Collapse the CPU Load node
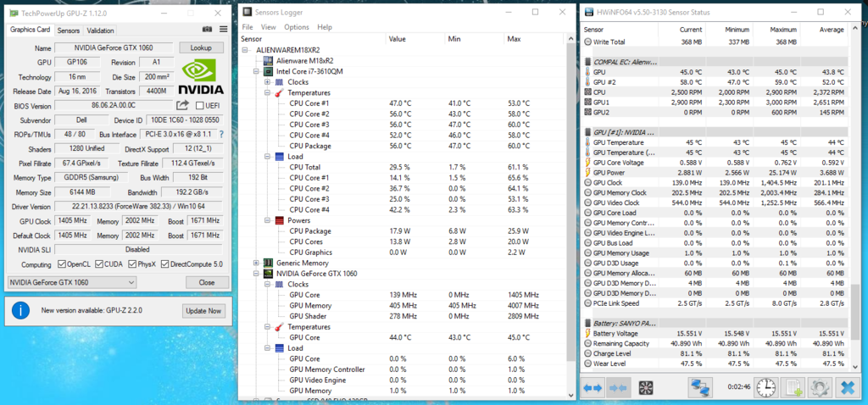The width and height of the screenshot is (868, 405). (x=267, y=156)
